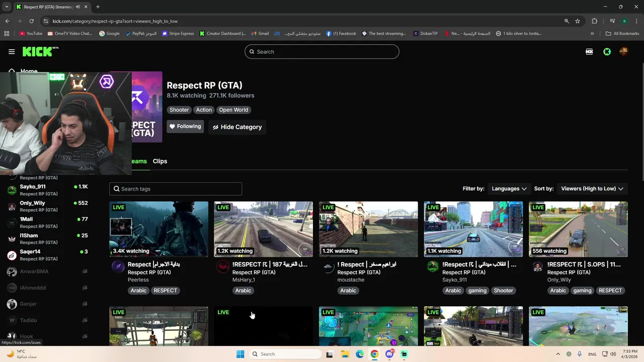This screenshot has width=644, height=362.
Task: Open moustache stream thumbnail
Action: tap(368, 229)
